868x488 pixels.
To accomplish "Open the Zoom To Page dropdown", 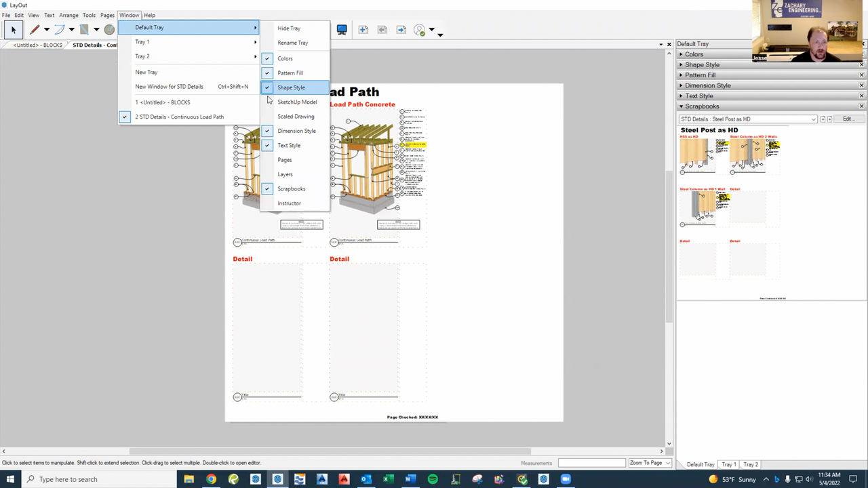I will point(650,463).
